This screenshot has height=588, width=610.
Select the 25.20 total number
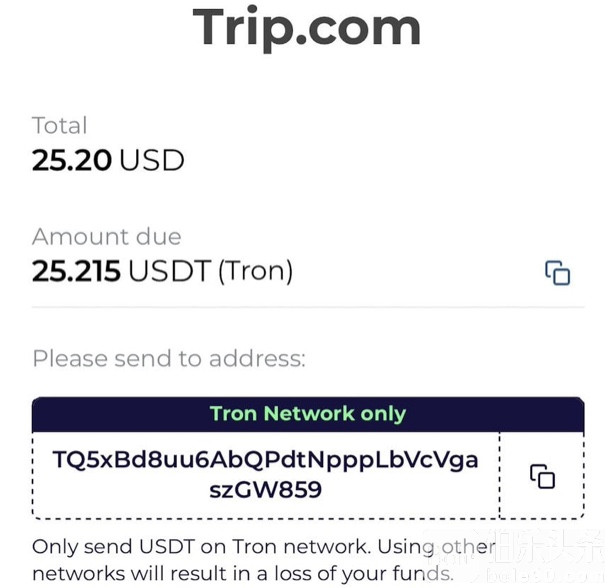[x=72, y=160]
